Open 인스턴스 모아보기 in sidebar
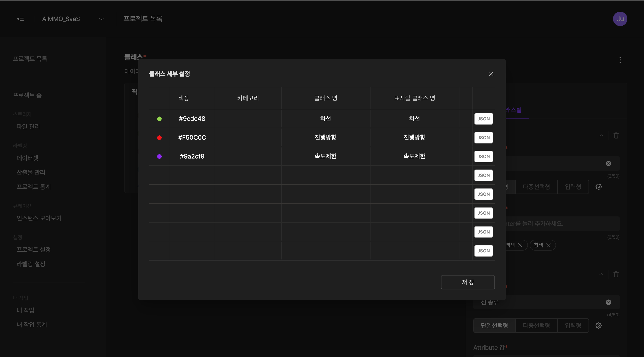 click(x=39, y=218)
